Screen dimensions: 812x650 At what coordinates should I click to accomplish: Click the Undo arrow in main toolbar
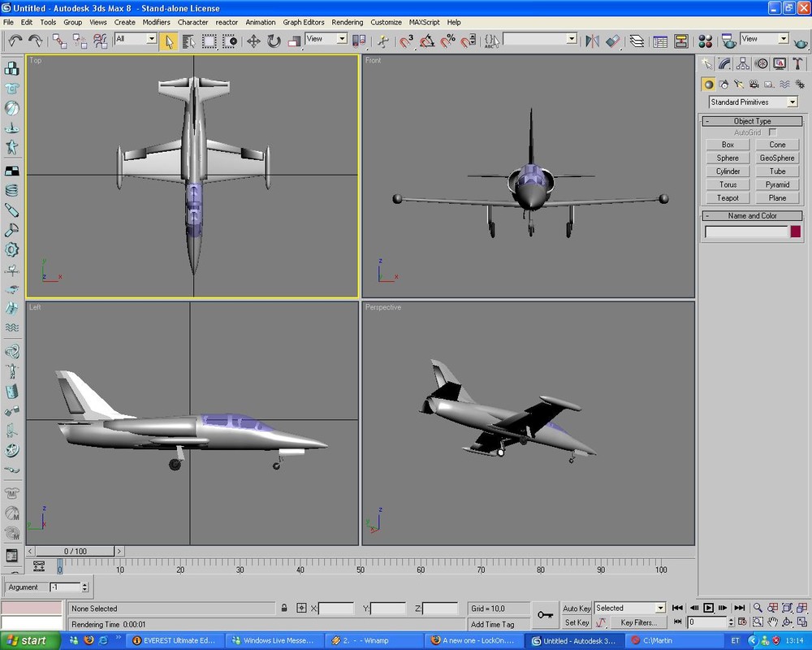15,40
